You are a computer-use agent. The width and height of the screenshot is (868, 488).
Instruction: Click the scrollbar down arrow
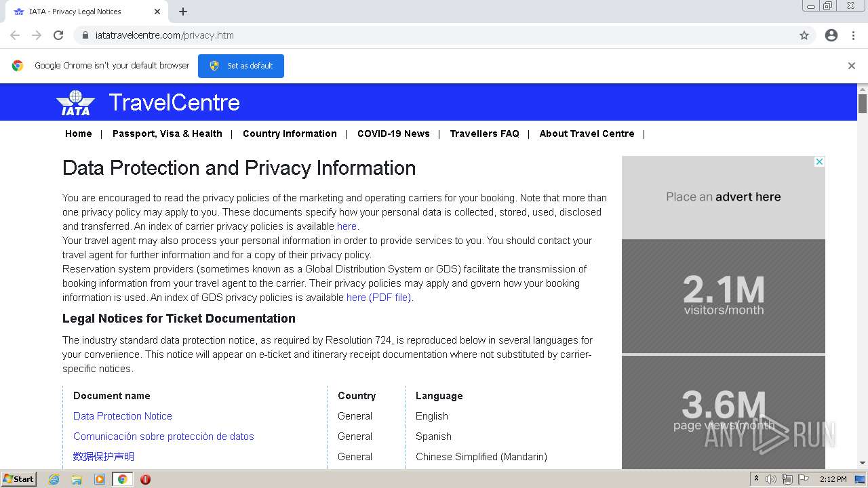pos(863,464)
